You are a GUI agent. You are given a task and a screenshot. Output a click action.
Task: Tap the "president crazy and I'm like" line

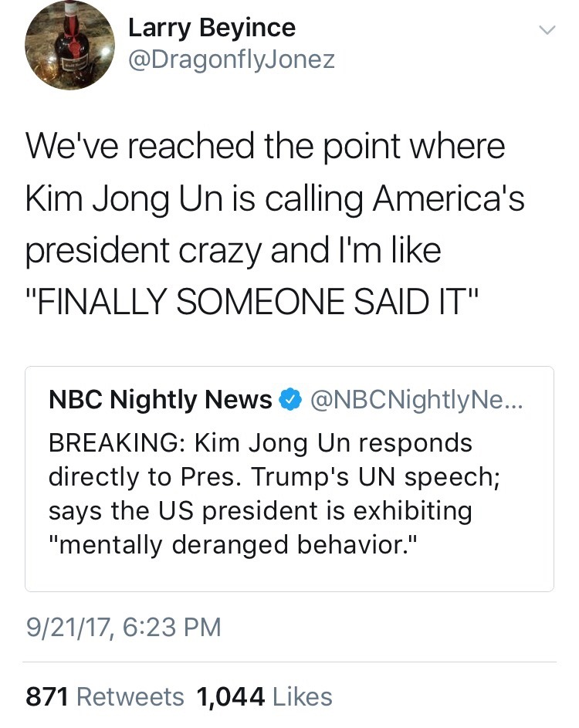tap(233, 252)
